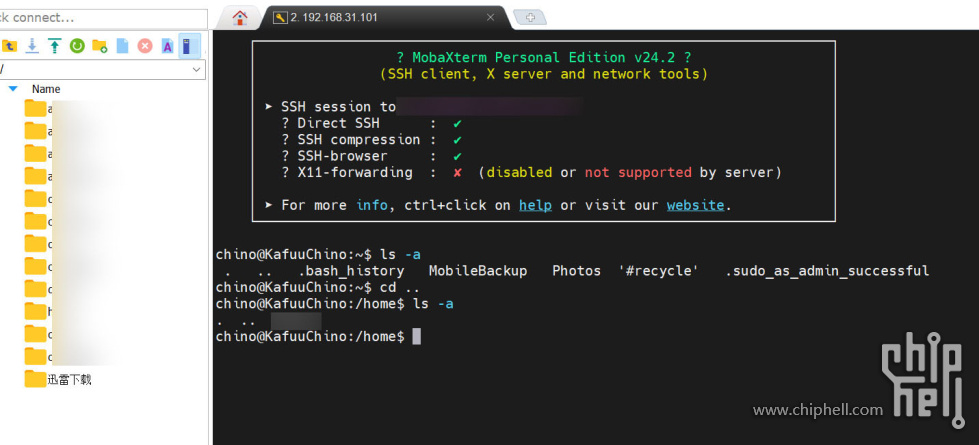
Task: Open the Home tab with house icon
Action: [240, 17]
